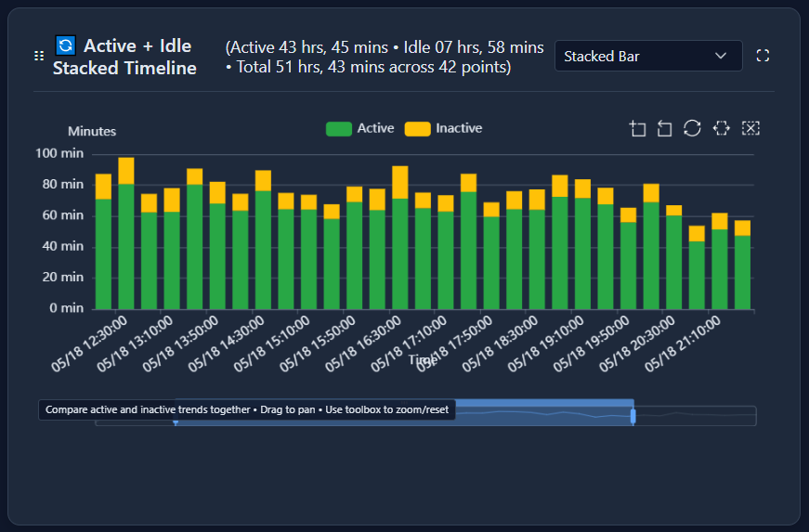Click the Active + Idle Stacked Timeline title
This screenshot has height=532, width=809.
(x=124, y=57)
